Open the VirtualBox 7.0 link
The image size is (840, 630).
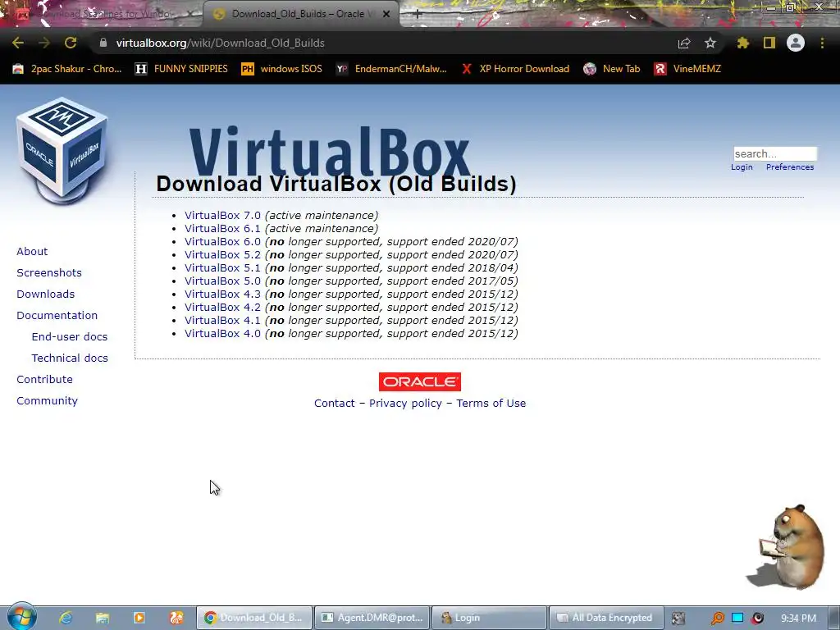(222, 216)
